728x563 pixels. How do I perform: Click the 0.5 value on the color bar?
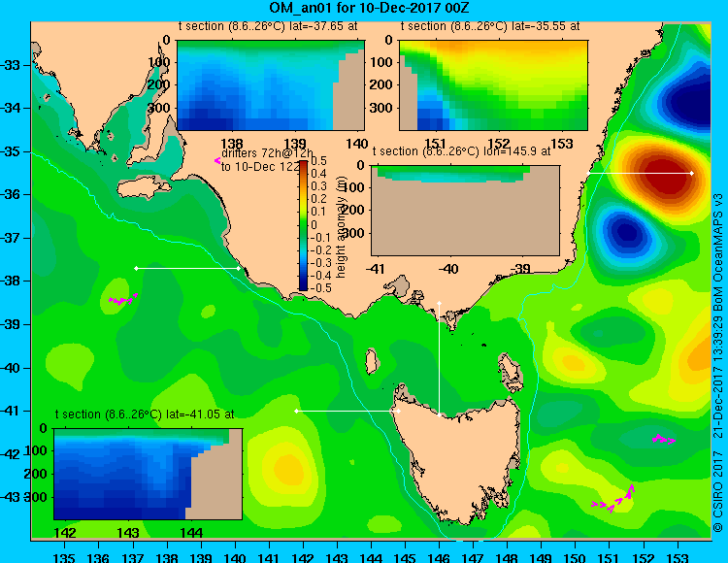tap(318, 161)
